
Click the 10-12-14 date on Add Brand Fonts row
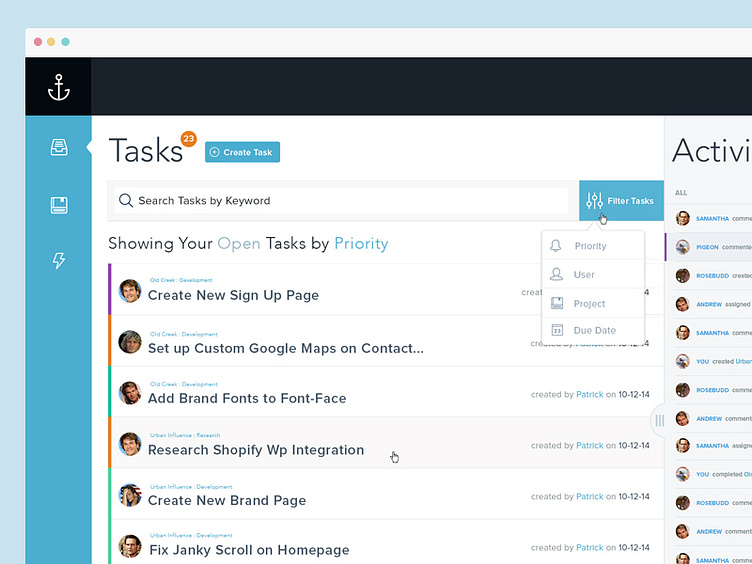634,394
